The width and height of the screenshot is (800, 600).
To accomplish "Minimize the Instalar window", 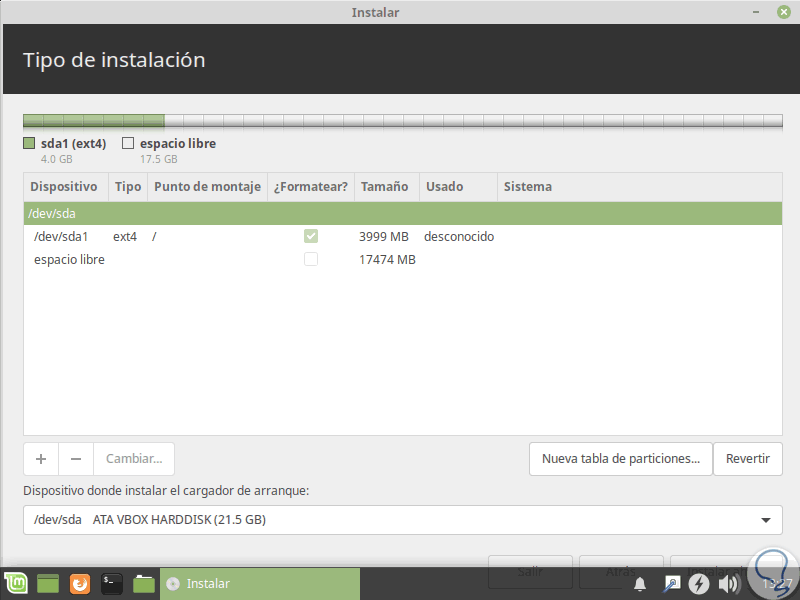I will [756, 12].
